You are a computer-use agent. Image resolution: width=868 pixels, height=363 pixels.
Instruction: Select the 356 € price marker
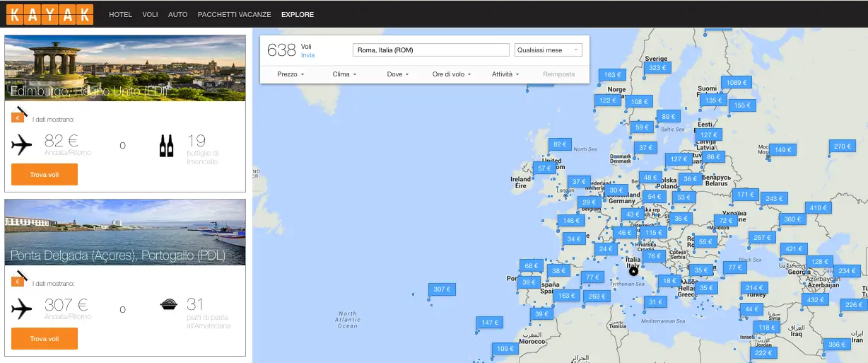[837, 345]
